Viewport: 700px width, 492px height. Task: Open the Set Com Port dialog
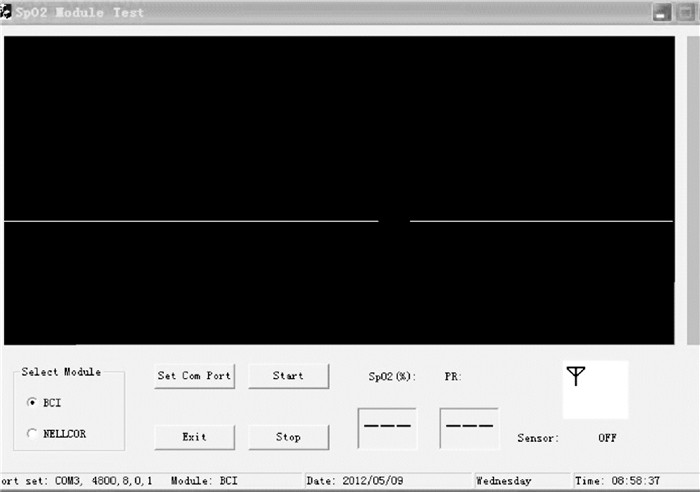(194, 376)
